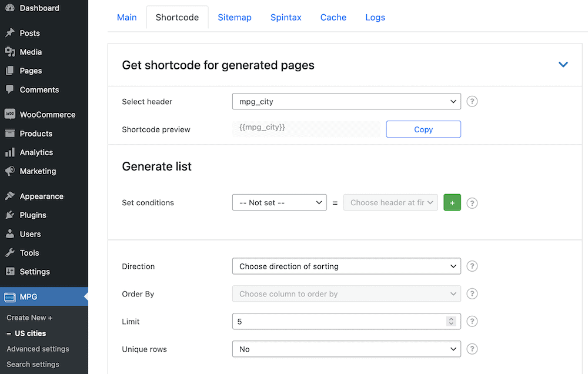Open the Not set conditions dropdown
588x374 pixels.
[x=279, y=202]
